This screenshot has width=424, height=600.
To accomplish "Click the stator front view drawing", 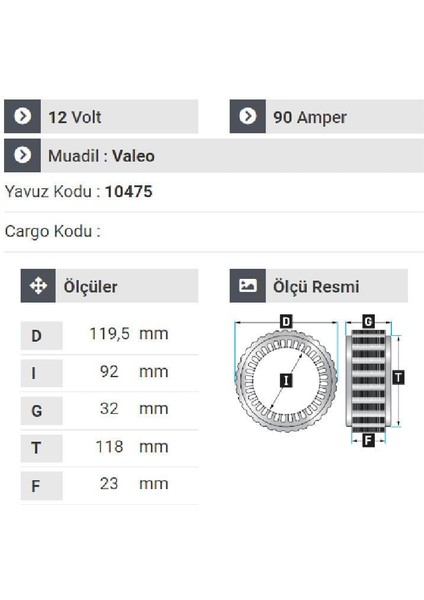I will tap(287, 381).
